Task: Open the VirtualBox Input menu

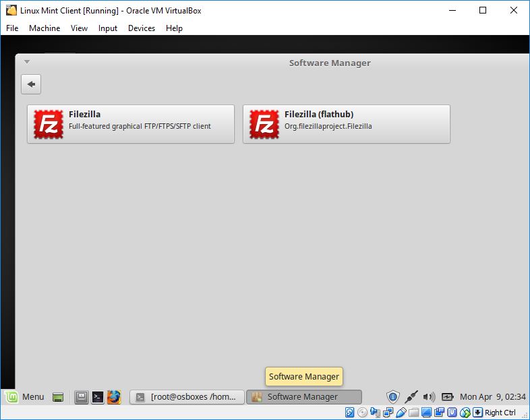Action: pyautogui.click(x=107, y=28)
